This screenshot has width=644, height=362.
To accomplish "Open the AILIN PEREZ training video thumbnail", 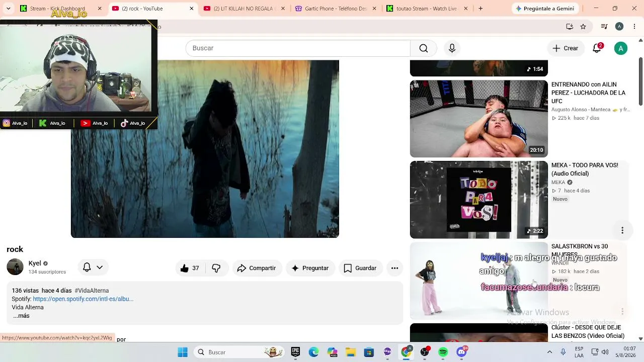I will tap(479, 119).
